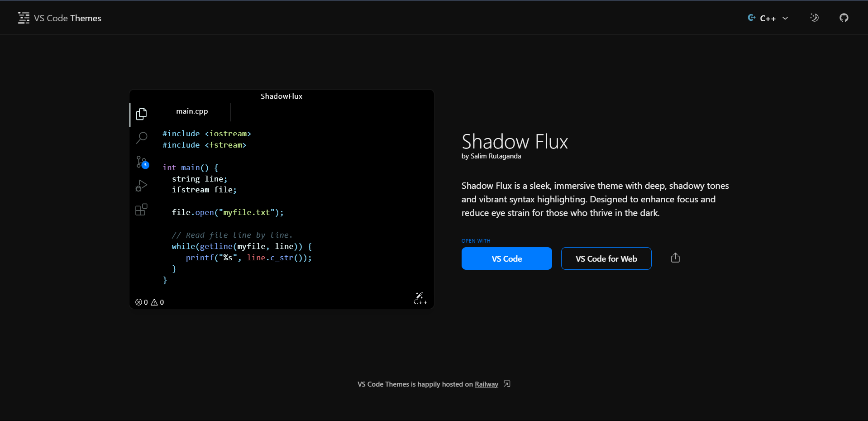Click the '#include <iostream>' code line
Image resolution: width=868 pixels, height=421 pixels.
tap(207, 134)
